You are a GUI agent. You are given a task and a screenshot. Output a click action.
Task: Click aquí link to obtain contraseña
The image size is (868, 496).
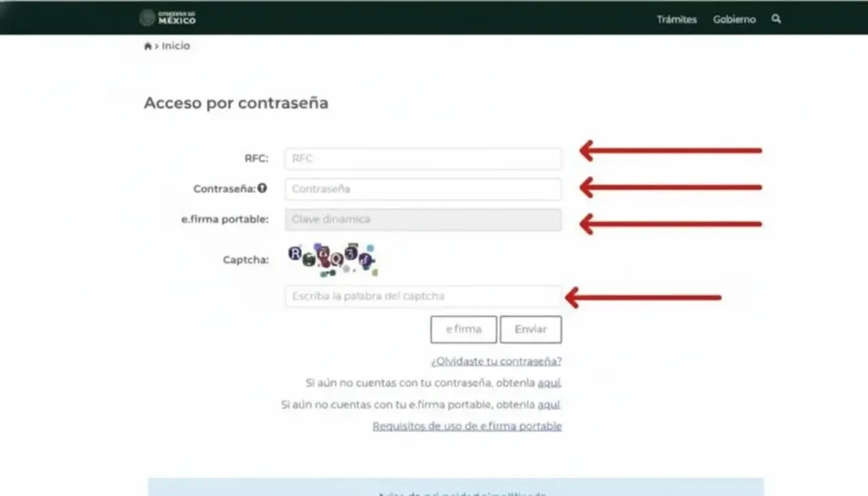(x=549, y=383)
